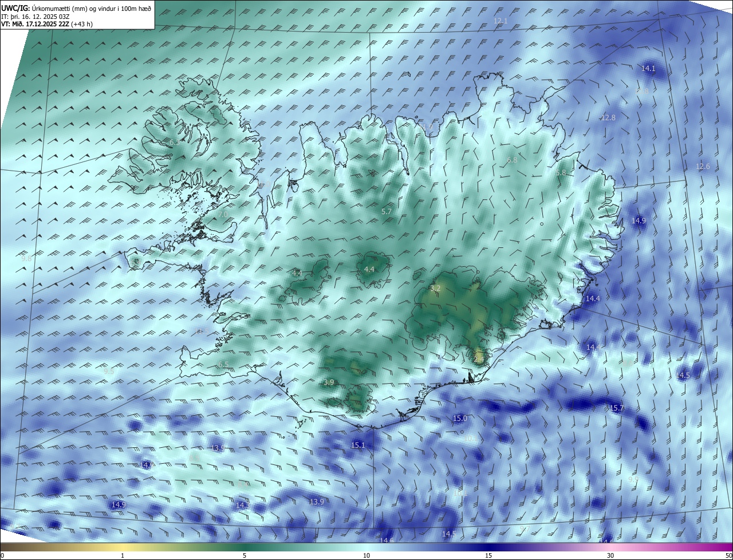Click the 'IT: þri. 16. 12. 2025 03Z' line
733x560 pixels.
click(34, 16)
